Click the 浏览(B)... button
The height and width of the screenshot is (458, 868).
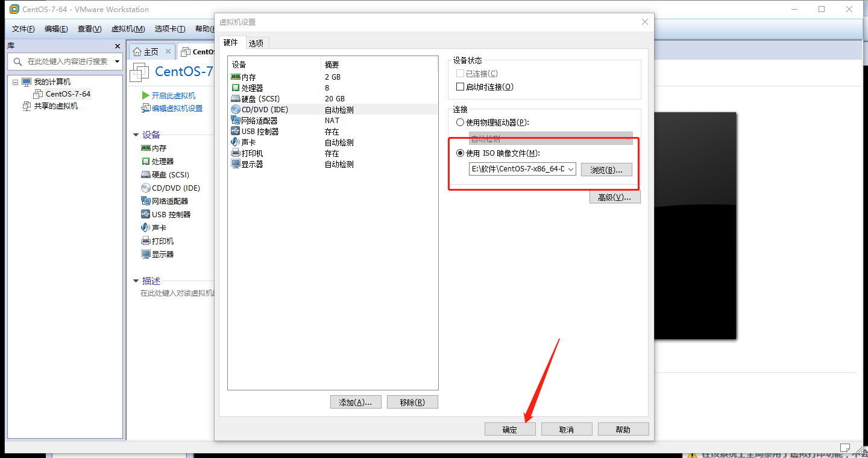(606, 170)
